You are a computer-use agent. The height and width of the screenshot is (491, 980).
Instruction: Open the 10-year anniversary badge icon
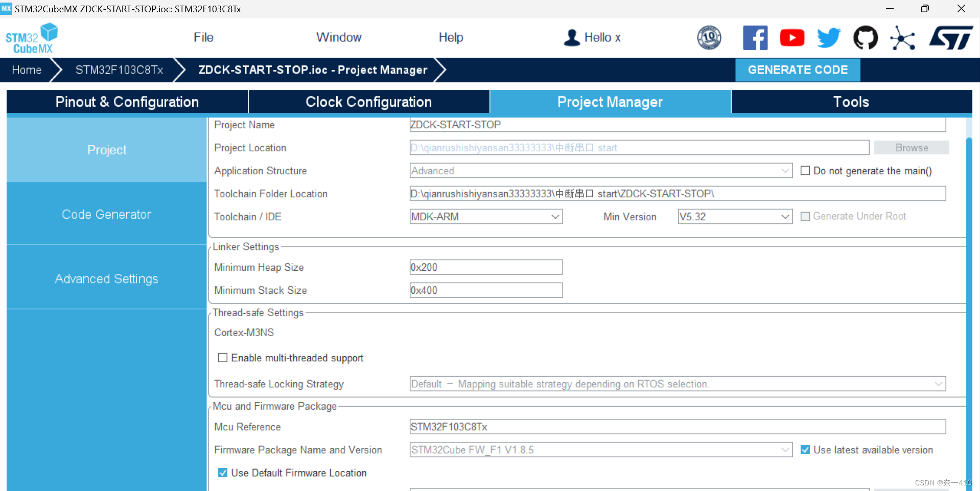[709, 38]
